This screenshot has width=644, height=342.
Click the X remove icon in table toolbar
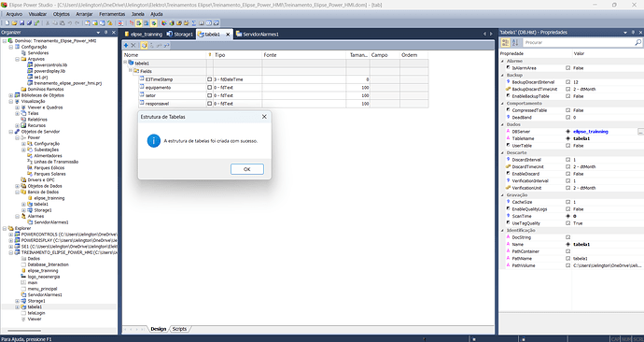(x=133, y=45)
